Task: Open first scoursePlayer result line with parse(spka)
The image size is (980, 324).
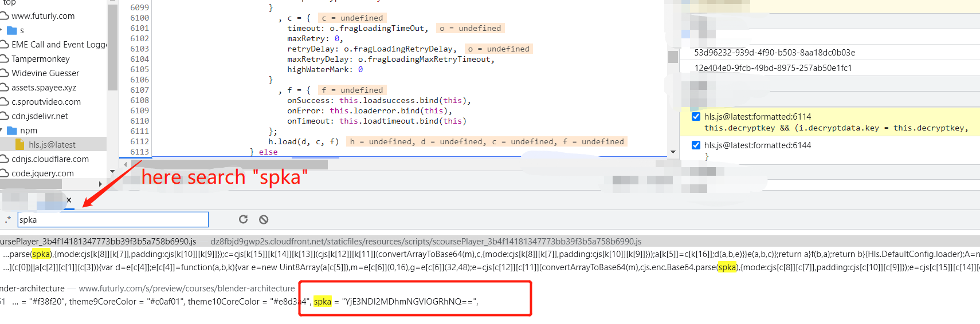Action: tap(490, 254)
